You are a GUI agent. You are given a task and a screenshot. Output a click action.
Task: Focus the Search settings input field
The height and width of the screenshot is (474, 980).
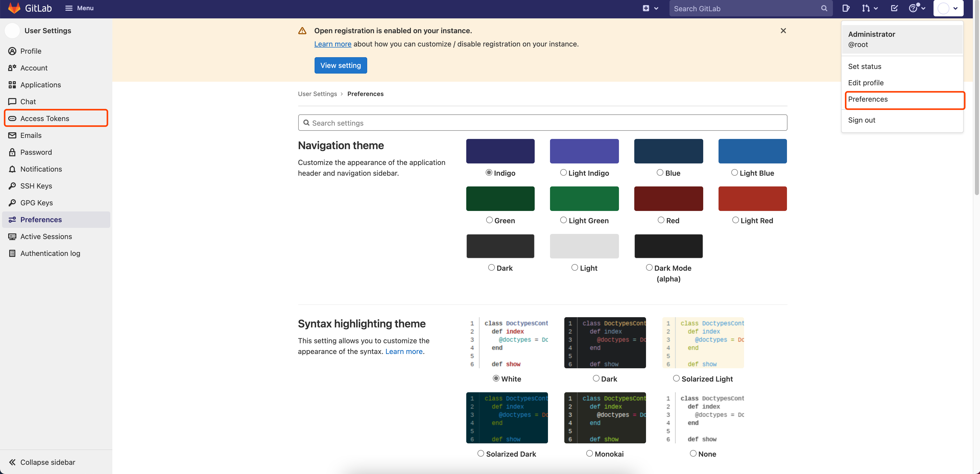coord(542,123)
